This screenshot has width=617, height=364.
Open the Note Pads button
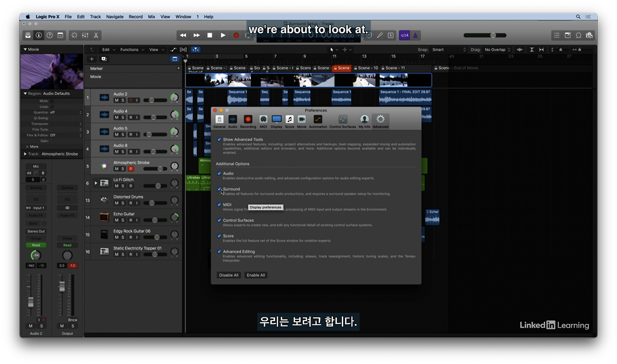coord(568,35)
